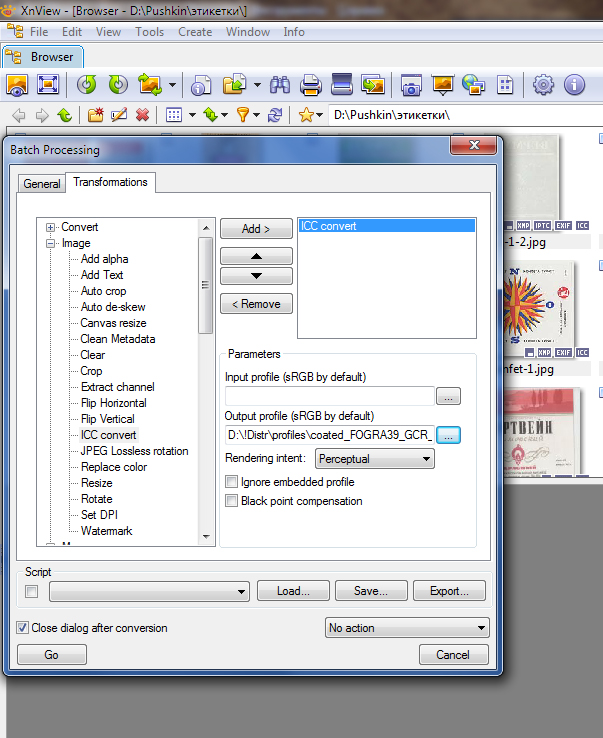The image size is (603, 738).
Task: Click the Refresh icon in navigation bar
Action: (x=275, y=115)
